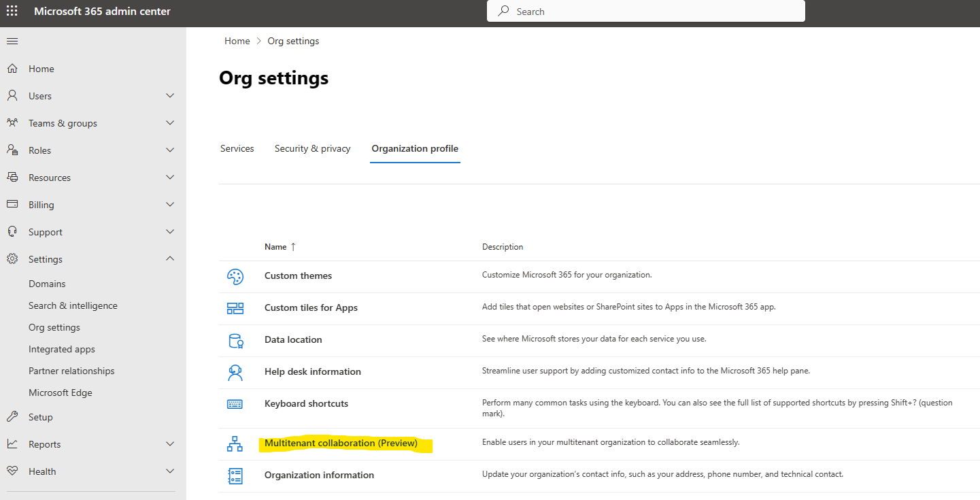Image resolution: width=980 pixels, height=500 pixels.
Task: Click the Description column header
Action: pyautogui.click(x=503, y=247)
